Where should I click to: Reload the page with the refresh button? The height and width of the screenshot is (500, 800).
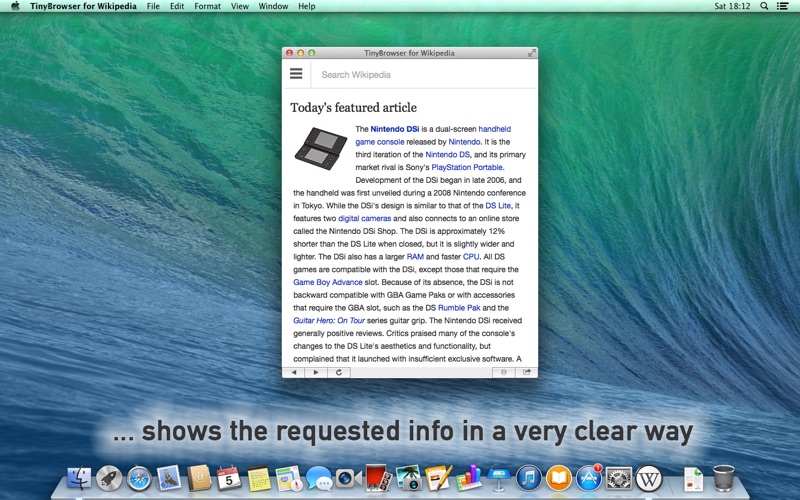pyautogui.click(x=339, y=372)
